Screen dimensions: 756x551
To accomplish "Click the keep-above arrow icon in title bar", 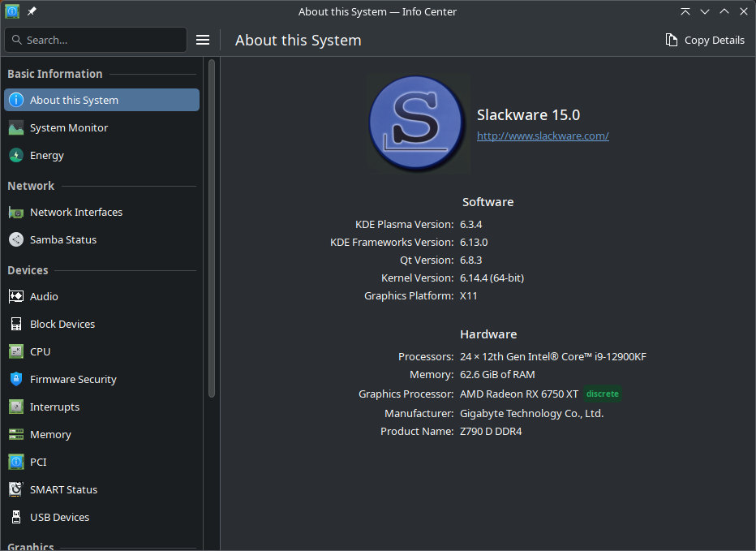I will pyautogui.click(x=685, y=11).
